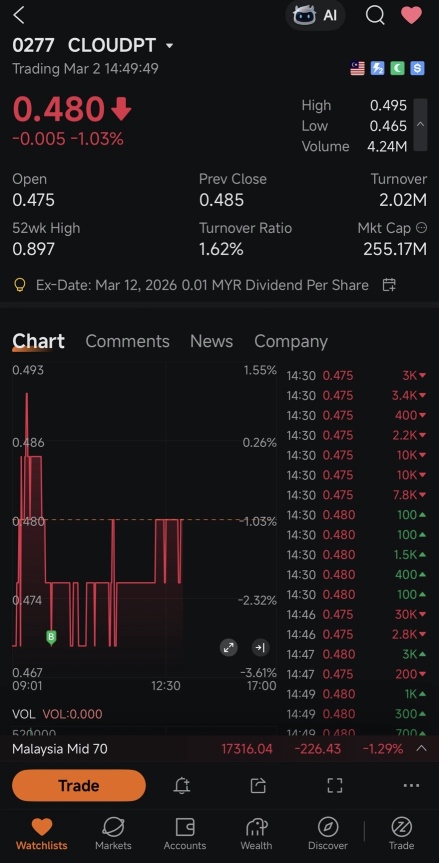Tap the Malaysia flag market icon

click(358, 68)
